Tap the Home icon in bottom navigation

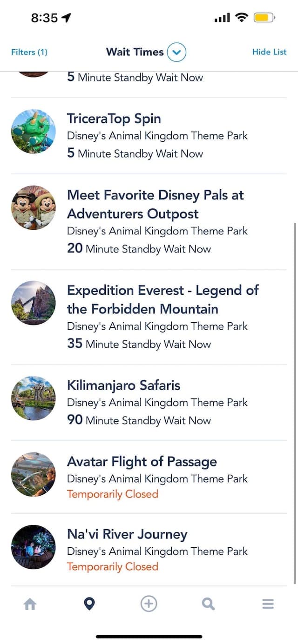30,604
